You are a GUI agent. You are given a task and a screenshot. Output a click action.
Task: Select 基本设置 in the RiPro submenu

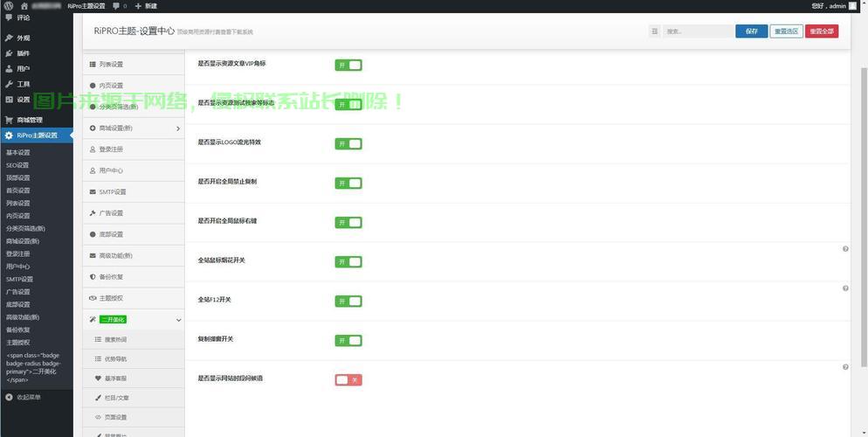18,152
